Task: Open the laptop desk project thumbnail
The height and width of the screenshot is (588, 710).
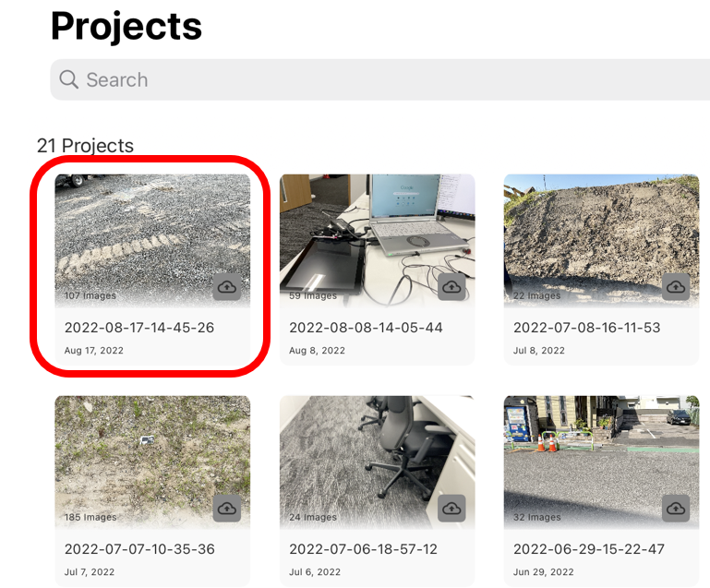Action: pos(378,241)
